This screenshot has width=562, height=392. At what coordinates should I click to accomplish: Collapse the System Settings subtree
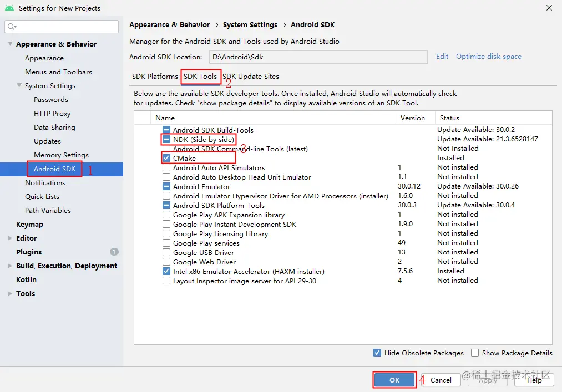(19, 85)
